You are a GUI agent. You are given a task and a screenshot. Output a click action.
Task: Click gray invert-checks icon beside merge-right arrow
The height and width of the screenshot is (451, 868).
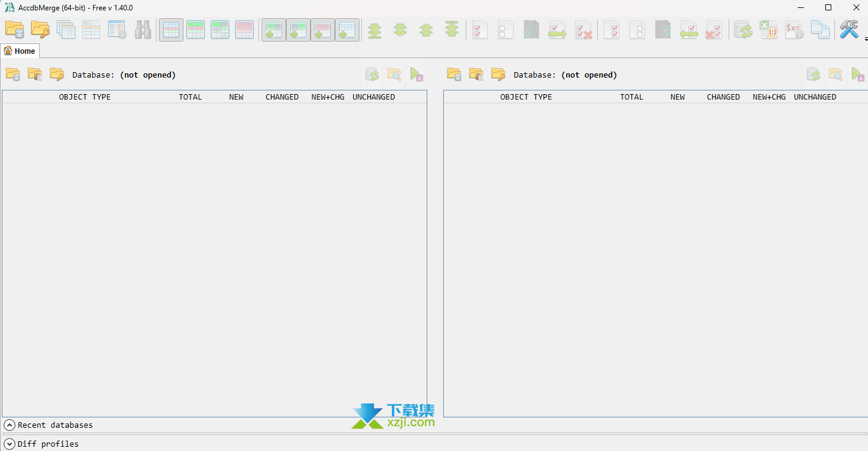pyautogui.click(x=532, y=29)
